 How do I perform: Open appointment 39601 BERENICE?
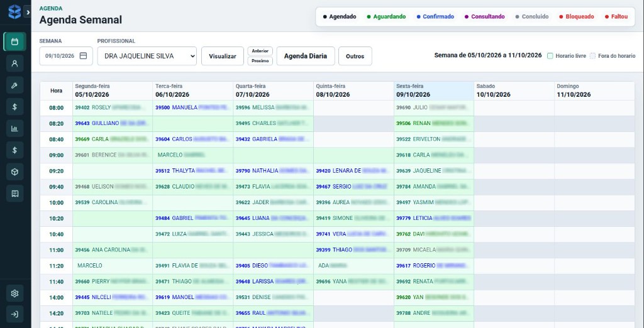(x=113, y=155)
